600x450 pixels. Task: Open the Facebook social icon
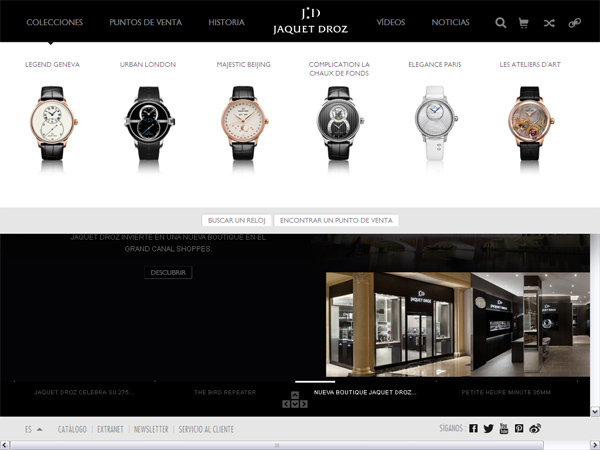point(473,428)
